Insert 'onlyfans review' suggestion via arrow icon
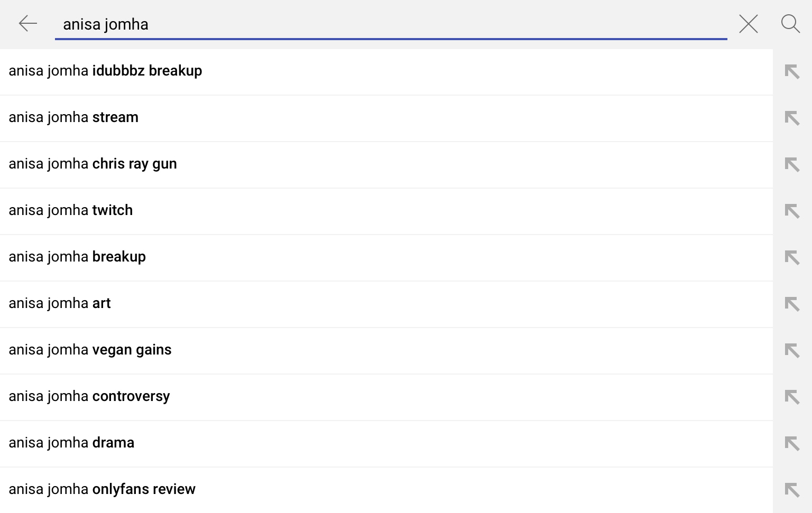This screenshot has height=513, width=812. point(792,490)
